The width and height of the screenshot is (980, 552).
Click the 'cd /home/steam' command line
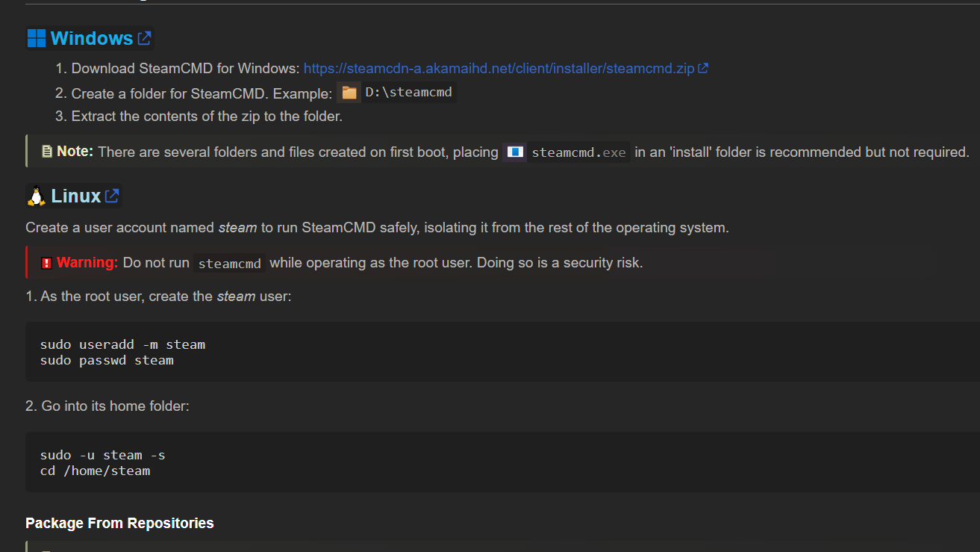coord(96,471)
